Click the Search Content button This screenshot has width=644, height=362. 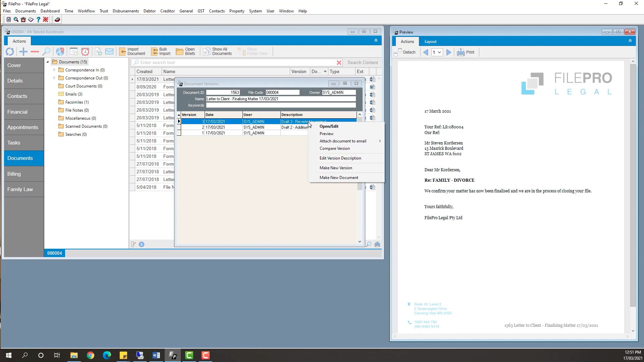(363, 63)
